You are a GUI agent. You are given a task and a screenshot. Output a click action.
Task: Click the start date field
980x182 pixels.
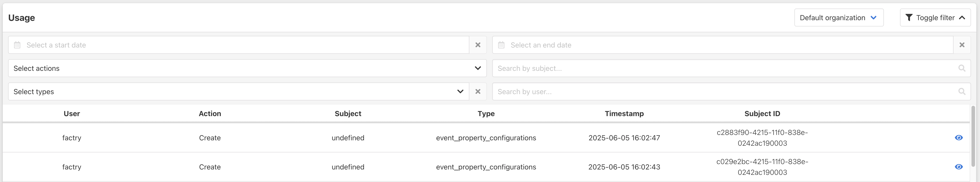pos(239,45)
